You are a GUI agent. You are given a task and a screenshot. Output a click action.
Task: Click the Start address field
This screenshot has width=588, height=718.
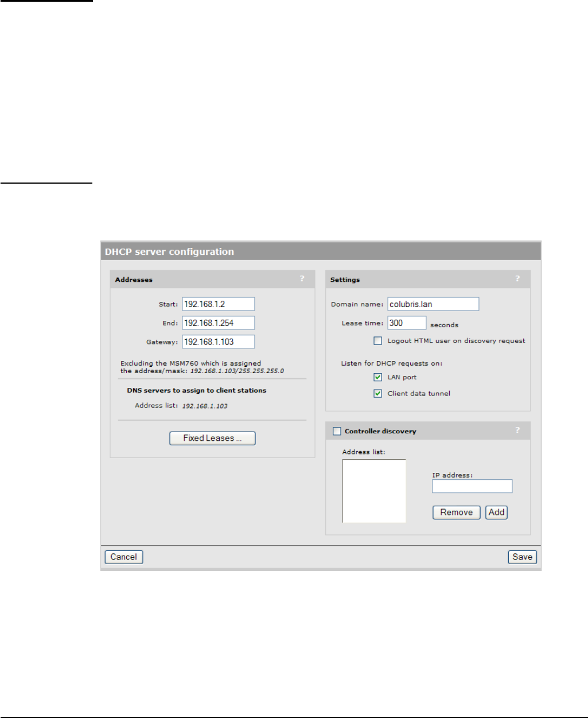(x=219, y=304)
